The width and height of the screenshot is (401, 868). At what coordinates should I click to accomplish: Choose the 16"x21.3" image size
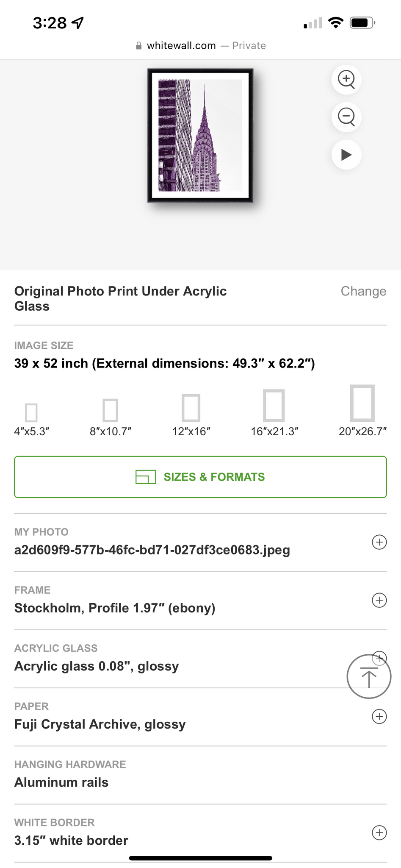274,405
